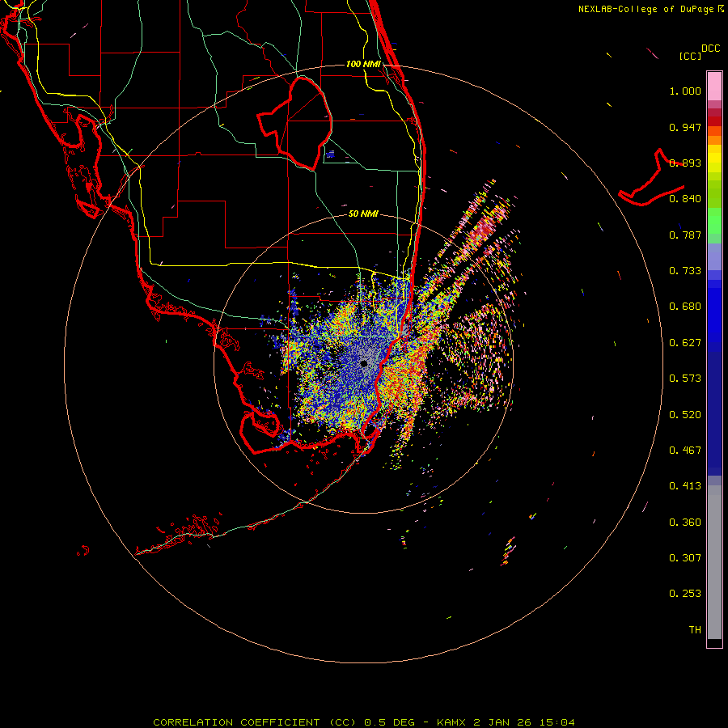This screenshot has width=728, height=728.
Task: Pick the gray band in the color bar
Action: (x=714, y=562)
